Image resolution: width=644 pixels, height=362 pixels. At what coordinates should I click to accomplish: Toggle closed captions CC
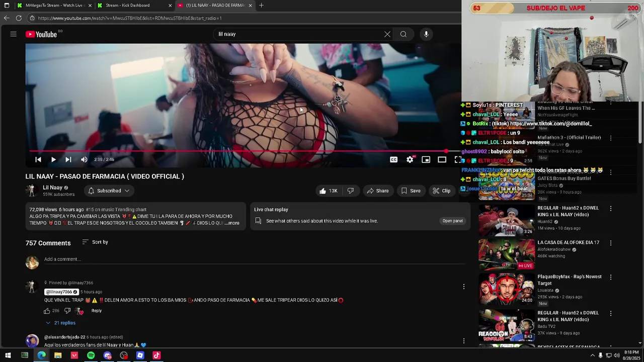[x=393, y=159]
